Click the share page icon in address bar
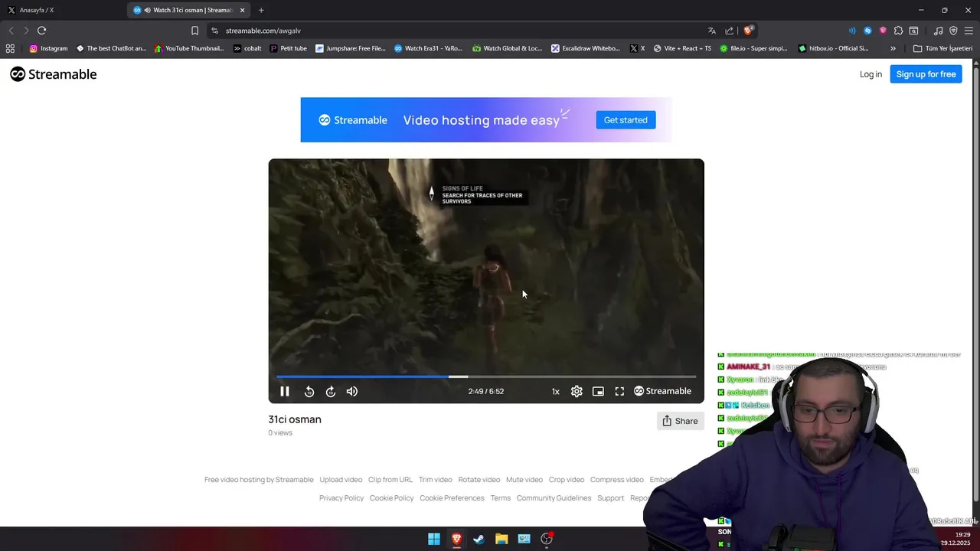The width and height of the screenshot is (980, 551). pos(729,31)
